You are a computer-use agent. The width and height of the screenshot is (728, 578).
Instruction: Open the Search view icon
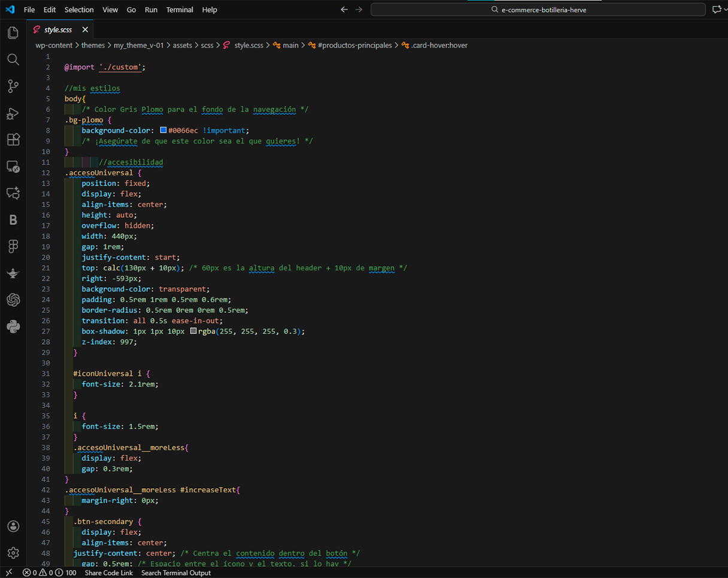(13, 59)
